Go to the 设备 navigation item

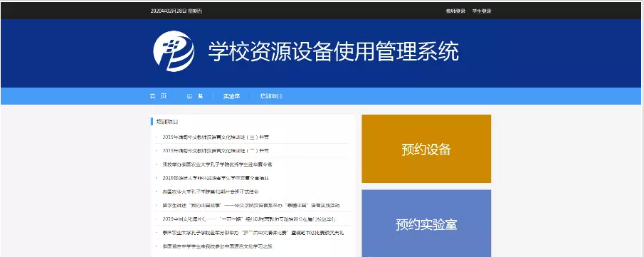pyautogui.click(x=195, y=96)
